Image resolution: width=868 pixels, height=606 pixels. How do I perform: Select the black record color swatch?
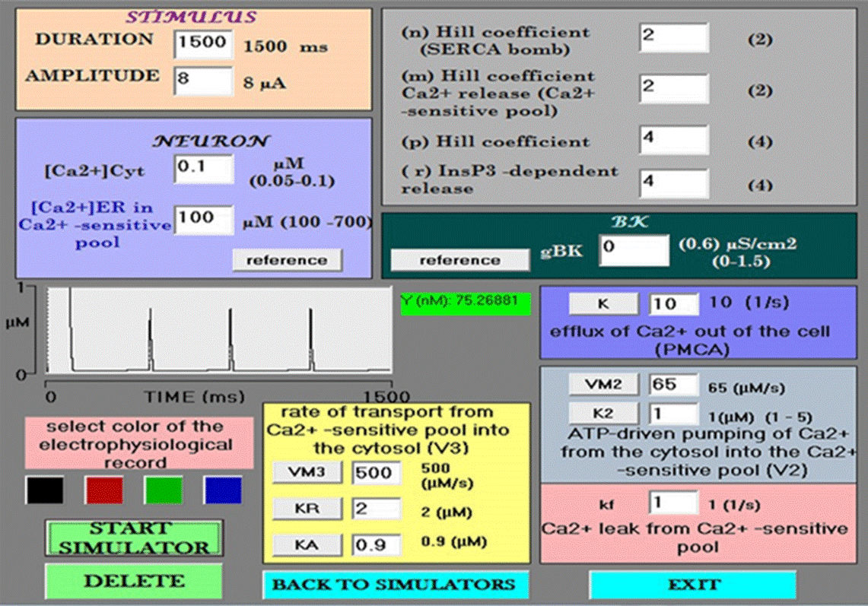click(x=44, y=490)
